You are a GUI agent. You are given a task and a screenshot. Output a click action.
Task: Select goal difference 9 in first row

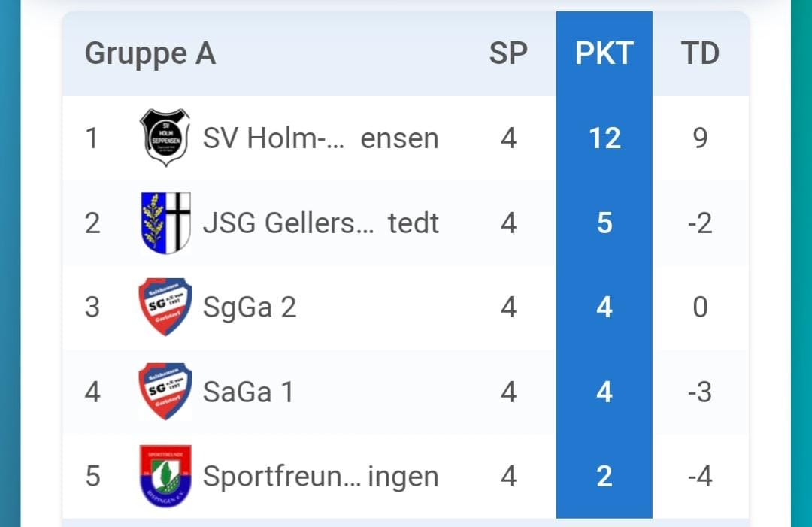click(x=700, y=138)
